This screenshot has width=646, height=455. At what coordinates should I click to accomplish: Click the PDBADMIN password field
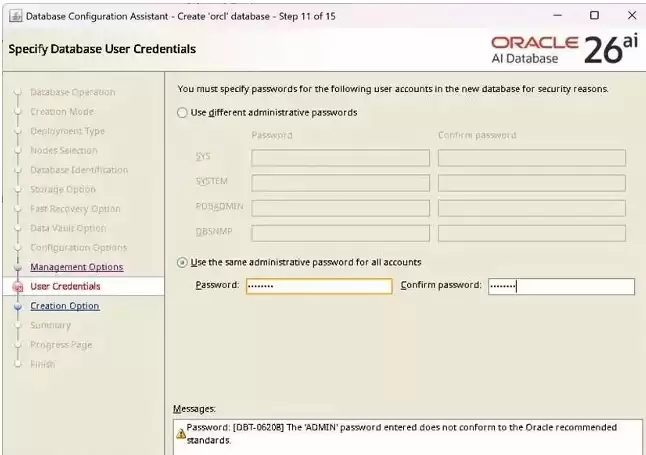click(x=340, y=208)
